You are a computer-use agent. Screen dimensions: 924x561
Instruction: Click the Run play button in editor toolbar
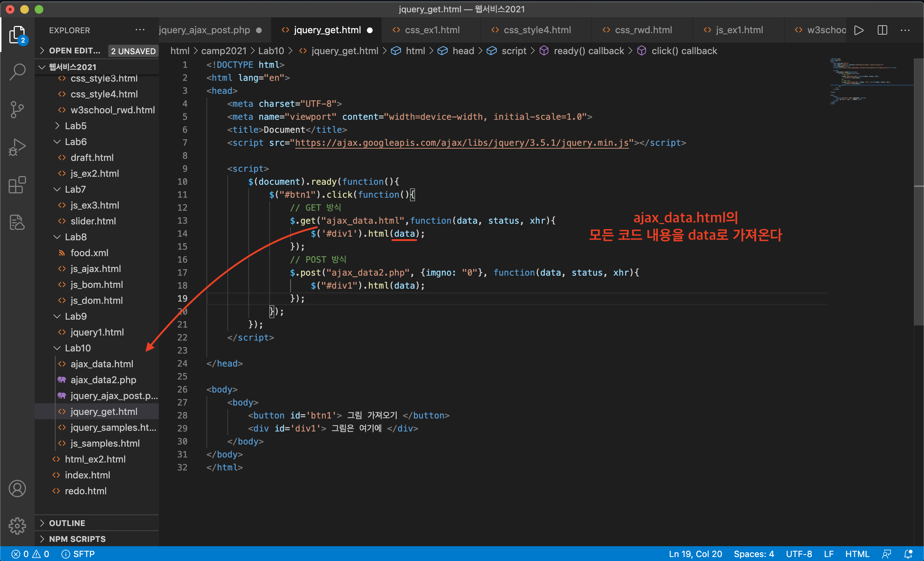(x=859, y=30)
